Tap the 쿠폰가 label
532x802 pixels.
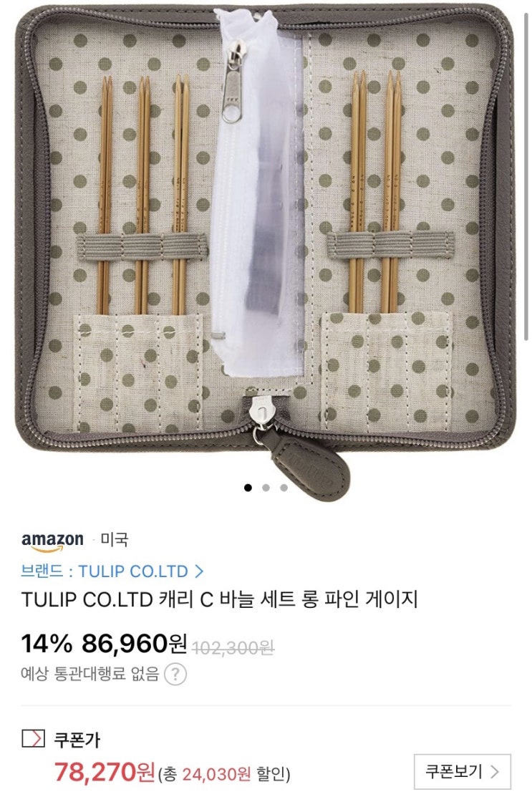pos(77,740)
